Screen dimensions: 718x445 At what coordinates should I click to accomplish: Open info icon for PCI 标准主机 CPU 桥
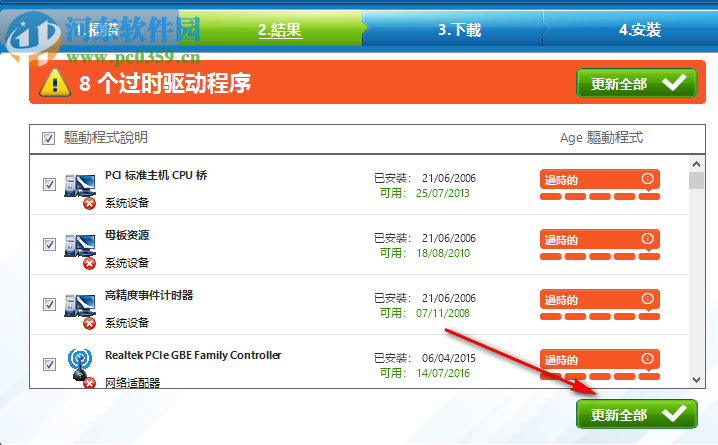[x=647, y=179]
